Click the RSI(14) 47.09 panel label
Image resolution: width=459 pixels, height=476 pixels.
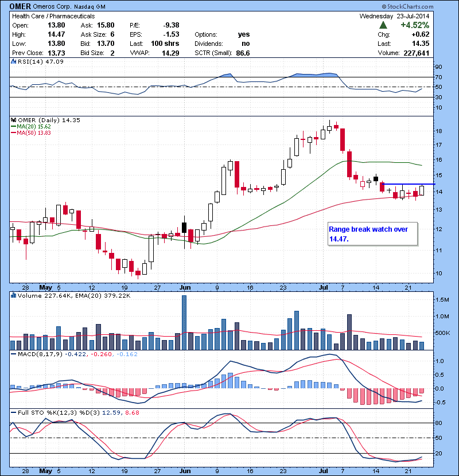coord(40,61)
